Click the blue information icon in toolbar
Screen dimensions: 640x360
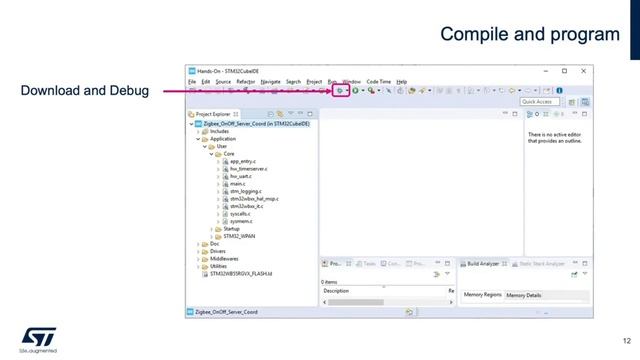pos(559,91)
